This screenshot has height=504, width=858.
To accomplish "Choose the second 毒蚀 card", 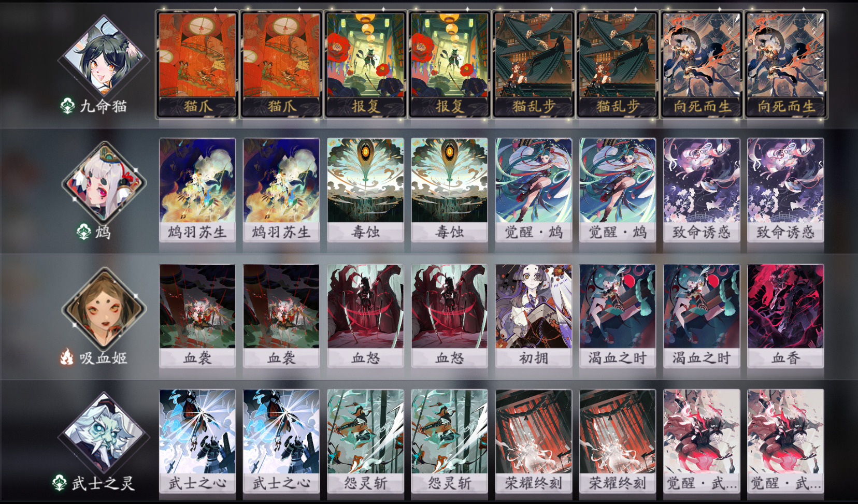I will pyautogui.click(x=449, y=190).
